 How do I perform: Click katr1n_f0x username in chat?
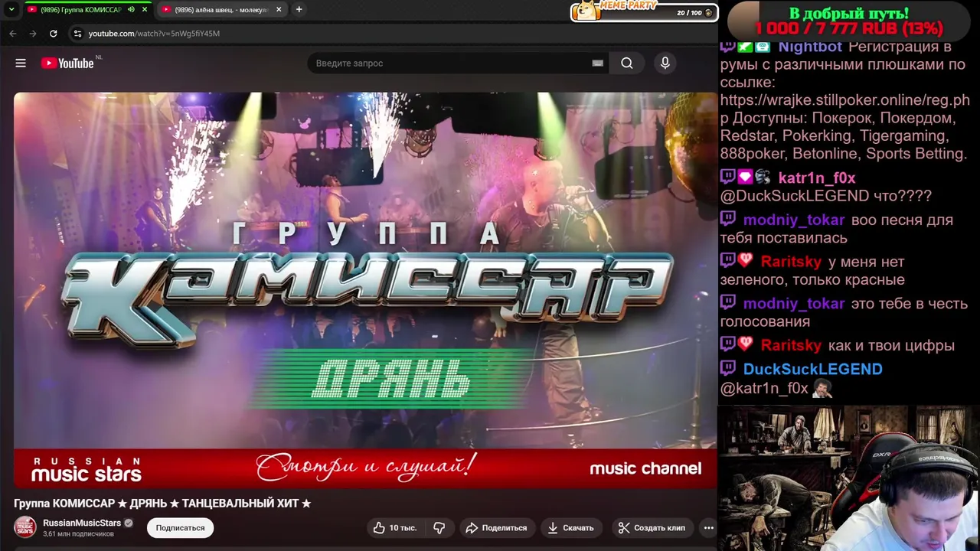tap(817, 178)
